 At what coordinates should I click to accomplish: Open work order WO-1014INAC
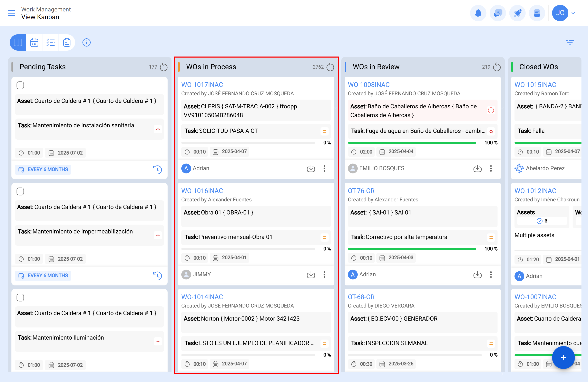[202, 297]
